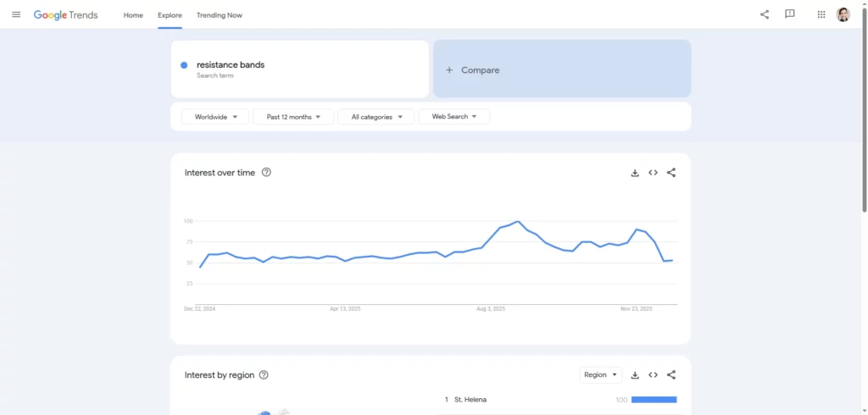This screenshot has height=415, width=868.
Task: Open the Web Search type dropdown
Action: 454,117
